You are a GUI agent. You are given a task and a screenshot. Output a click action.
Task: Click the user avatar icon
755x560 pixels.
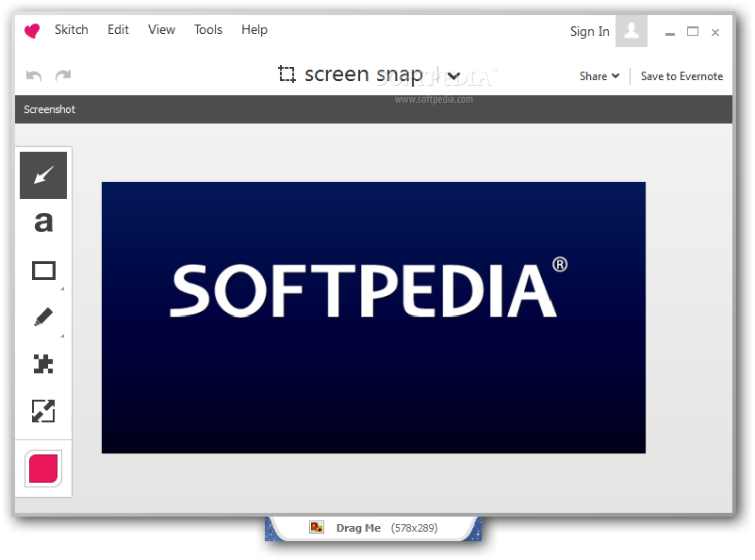tap(632, 31)
